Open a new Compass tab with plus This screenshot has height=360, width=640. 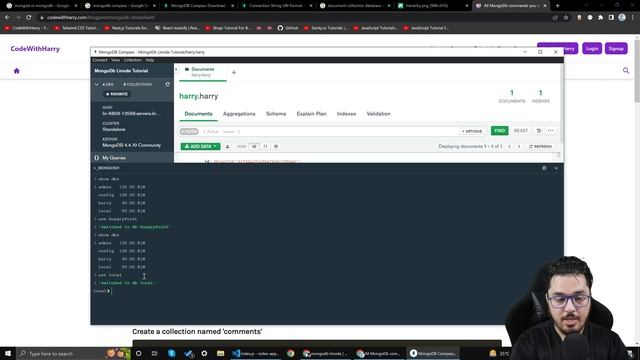(x=234, y=72)
